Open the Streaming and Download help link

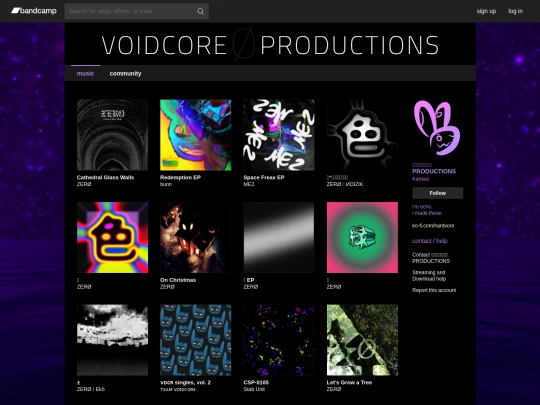(429, 276)
